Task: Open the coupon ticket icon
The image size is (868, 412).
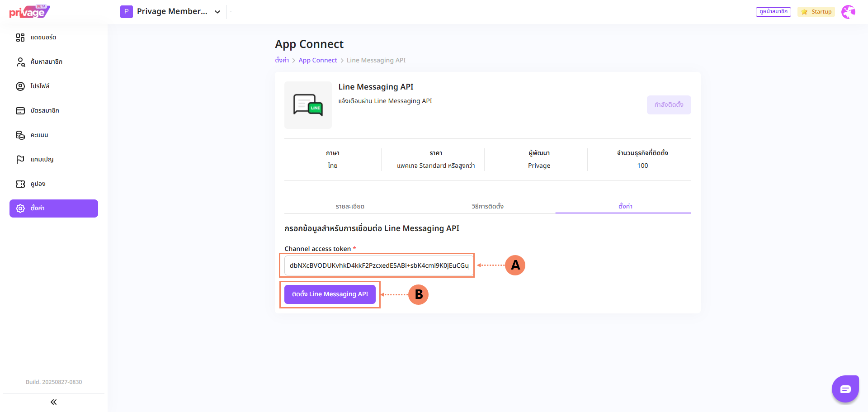Action: (x=20, y=184)
